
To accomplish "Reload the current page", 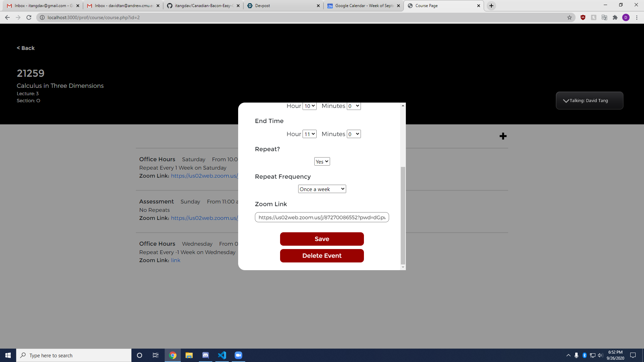I will (x=29, y=17).
